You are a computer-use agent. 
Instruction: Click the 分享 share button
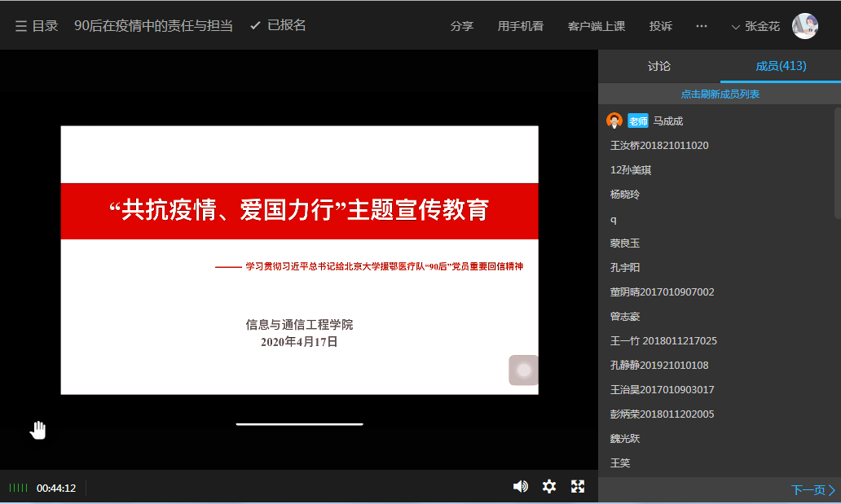tap(461, 26)
